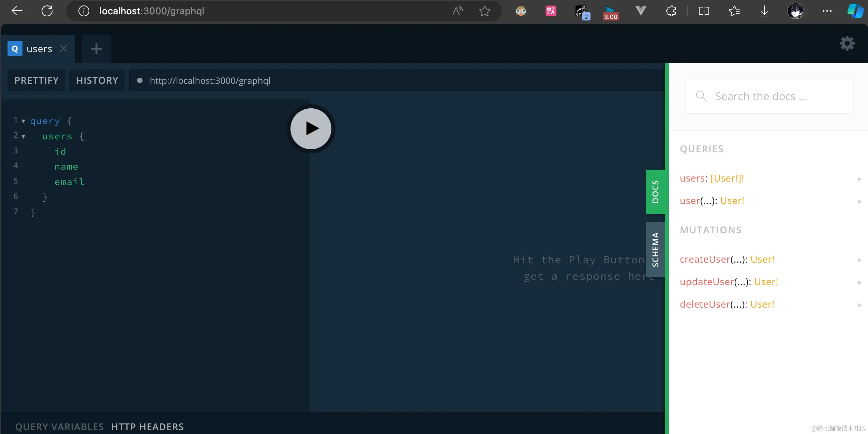Open the playground settings gear

[847, 44]
